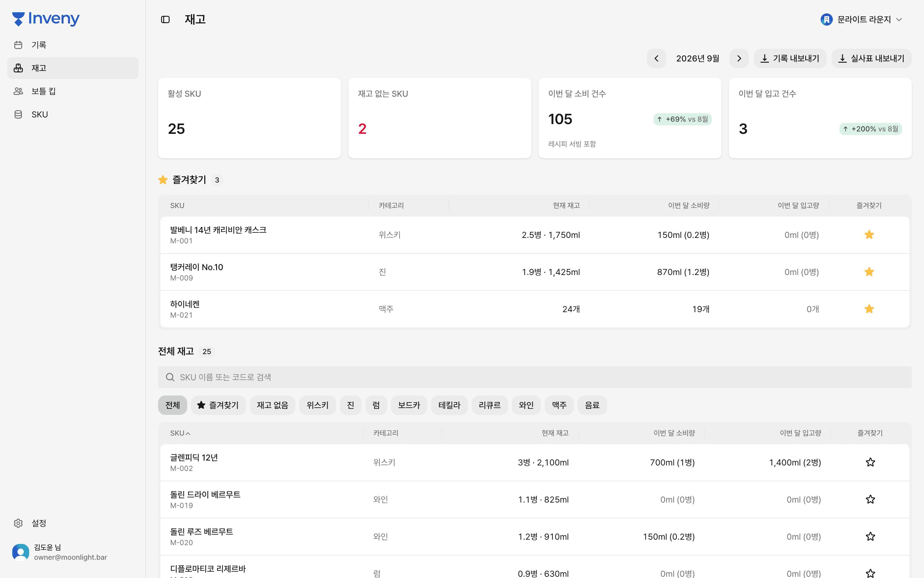Filter by 즐겨찾기 chip
Viewport: 924px width, 578px height.
pos(218,405)
